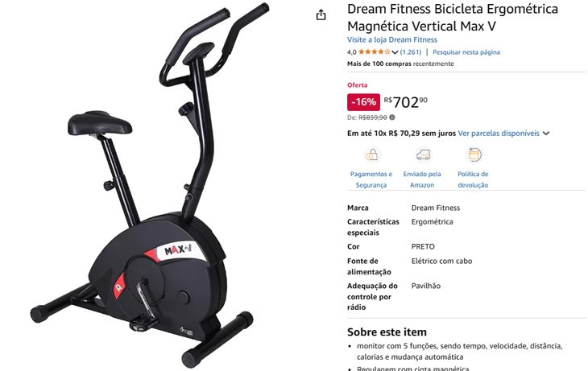Click the Enviado pela Amazon truck icon
This screenshot has height=371, width=588.
tap(423, 155)
